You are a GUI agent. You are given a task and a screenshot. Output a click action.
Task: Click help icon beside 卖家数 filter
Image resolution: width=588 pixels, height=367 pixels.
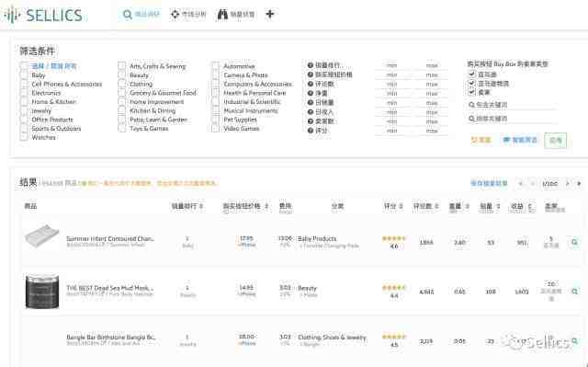[311, 121]
